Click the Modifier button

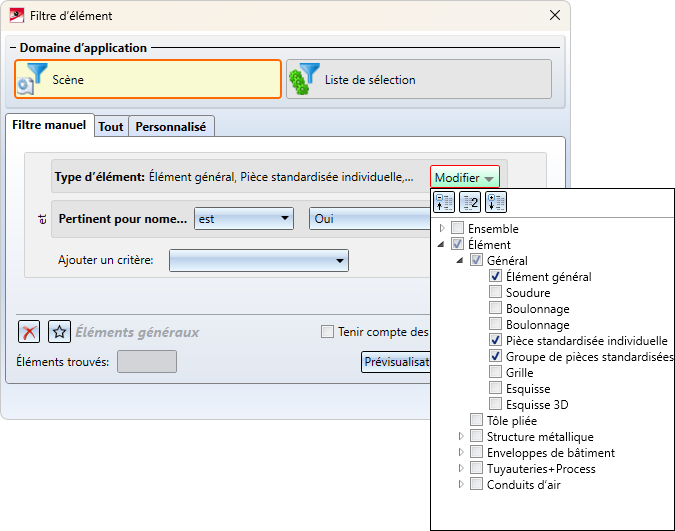[464, 177]
